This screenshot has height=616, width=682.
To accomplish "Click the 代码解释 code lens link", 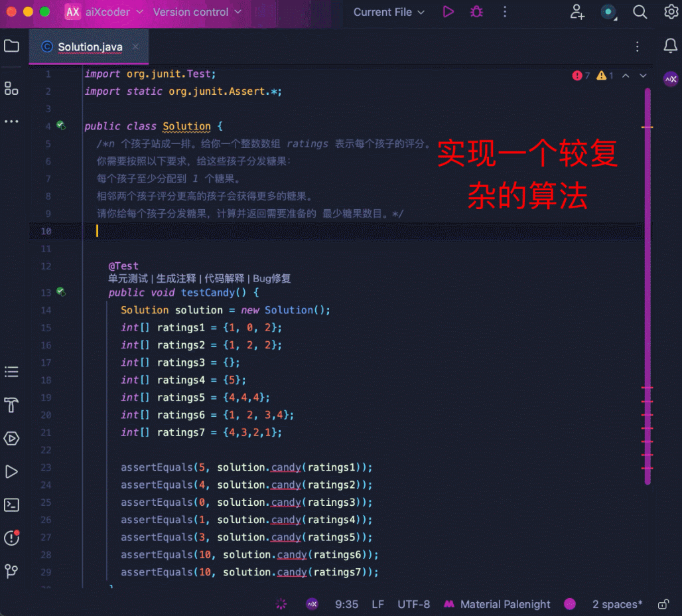I will point(224,278).
